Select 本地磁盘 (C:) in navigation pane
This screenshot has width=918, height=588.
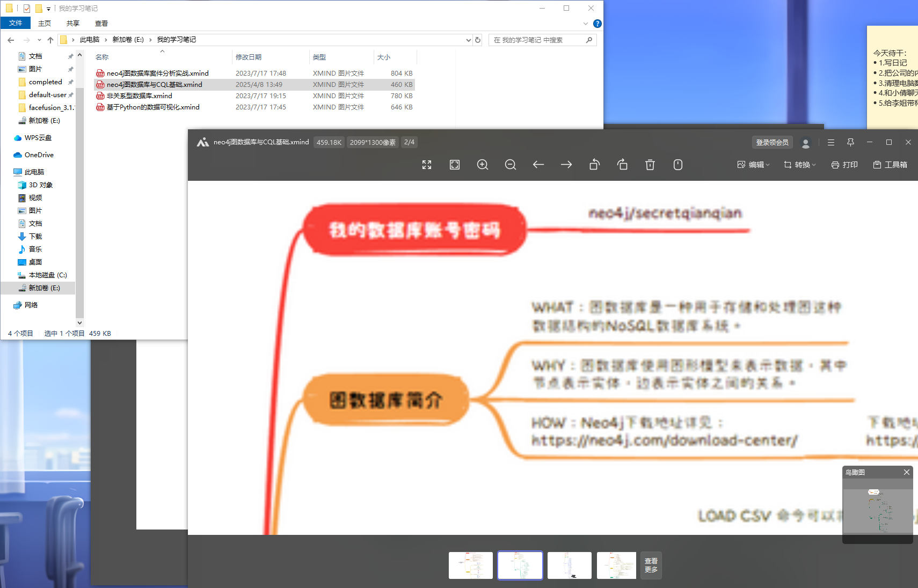tap(47, 275)
